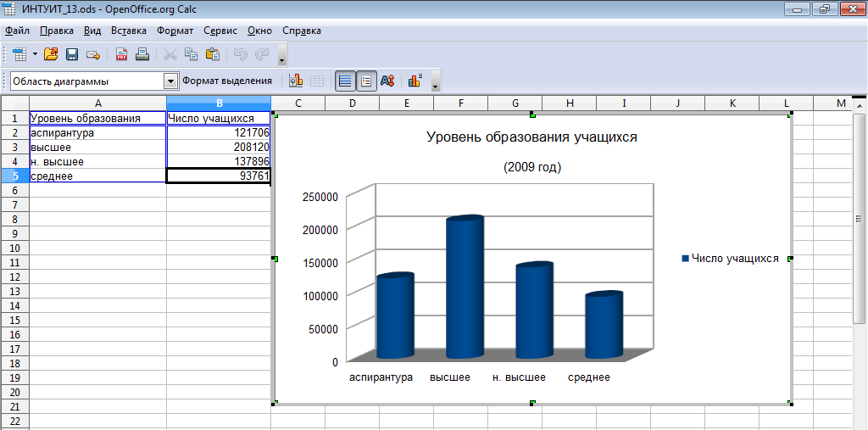This screenshot has height=430, width=868.
Task: Click the Chart Type icon
Action: [x=296, y=81]
